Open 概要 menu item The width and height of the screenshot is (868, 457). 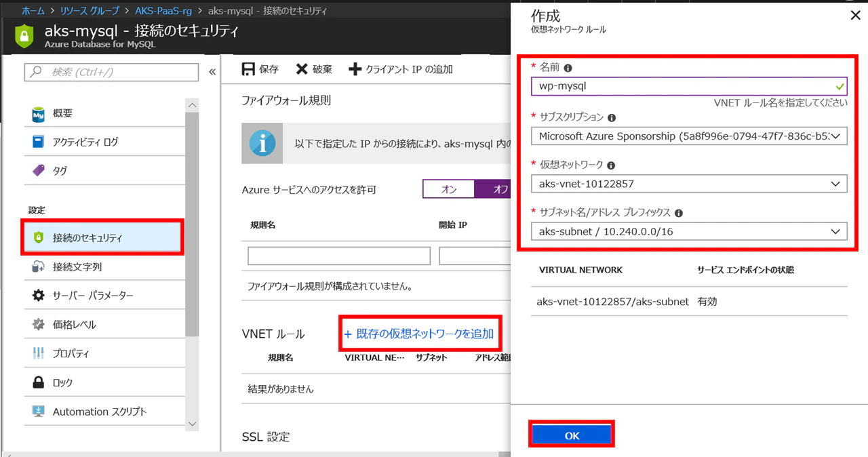[104, 114]
